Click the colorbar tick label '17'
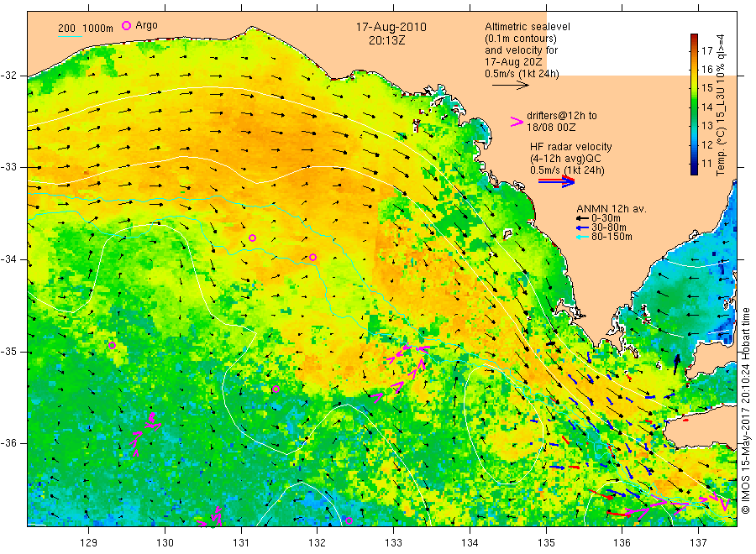Viewport: 756px width, 554px height. (706, 50)
